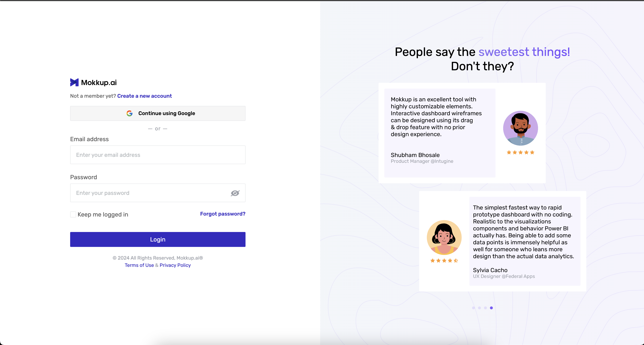The image size is (644, 345).
Task: Click the Continue using Google button
Action: point(158,113)
